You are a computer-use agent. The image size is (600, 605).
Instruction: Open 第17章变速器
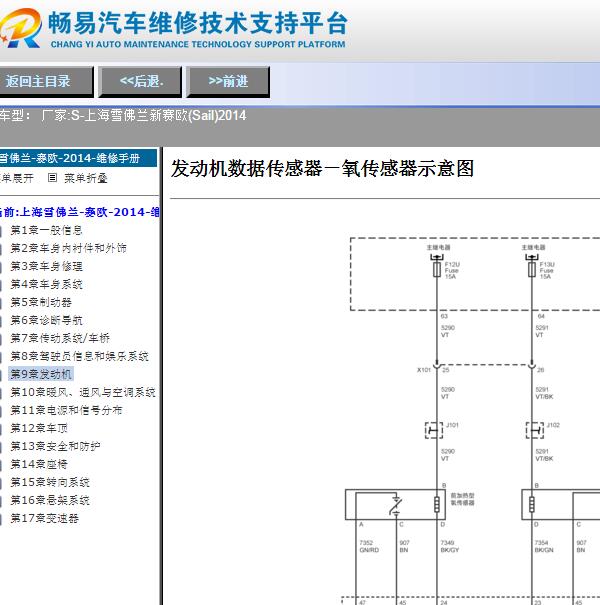point(44,518)
